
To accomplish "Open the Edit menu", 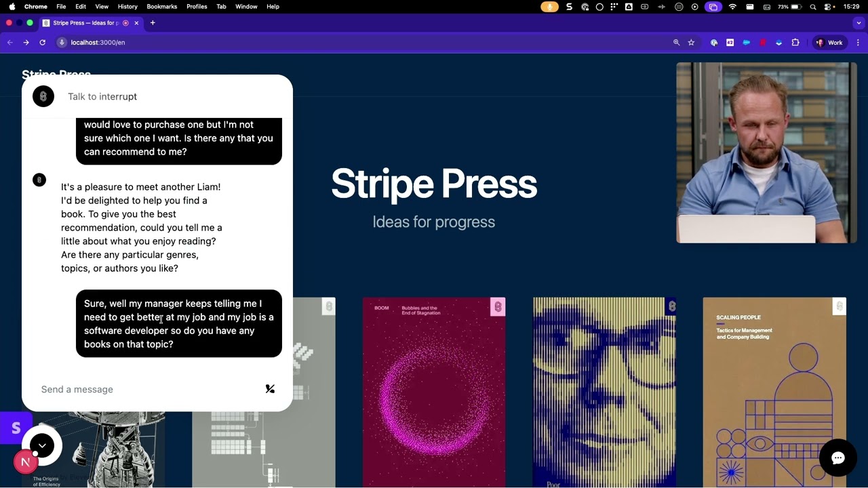I will pyautogui.click(x=81, y=6).
